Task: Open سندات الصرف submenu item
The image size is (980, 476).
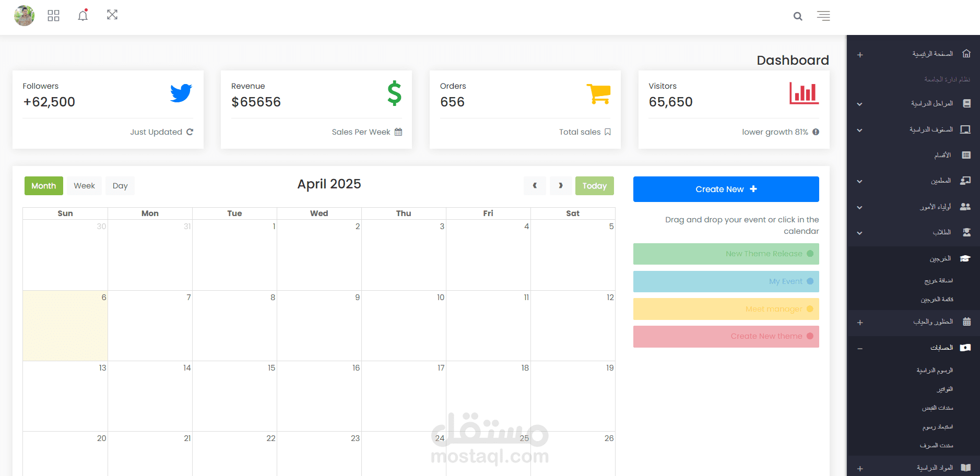Action: [937, 446]
